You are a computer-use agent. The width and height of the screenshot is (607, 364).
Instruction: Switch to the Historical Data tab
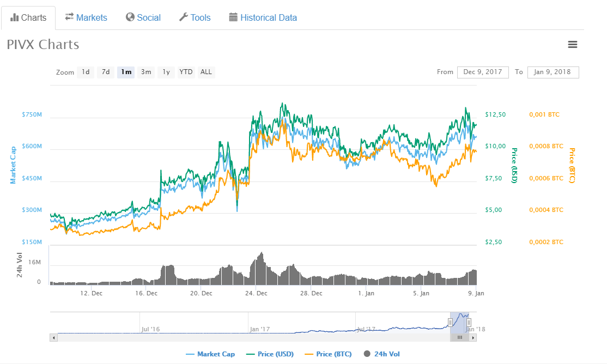click(263, 17)
